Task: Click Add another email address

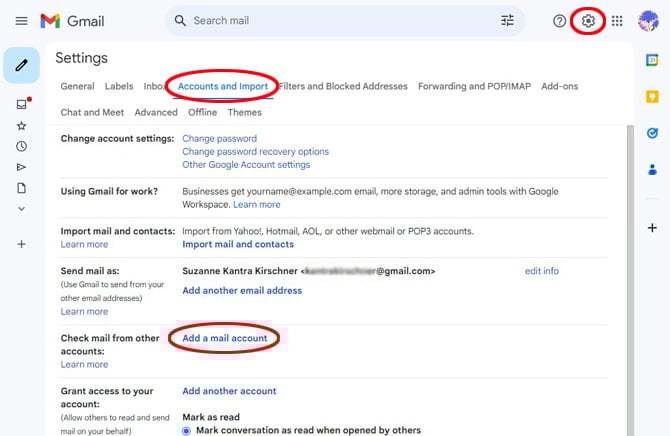Action: coord(242,291)
